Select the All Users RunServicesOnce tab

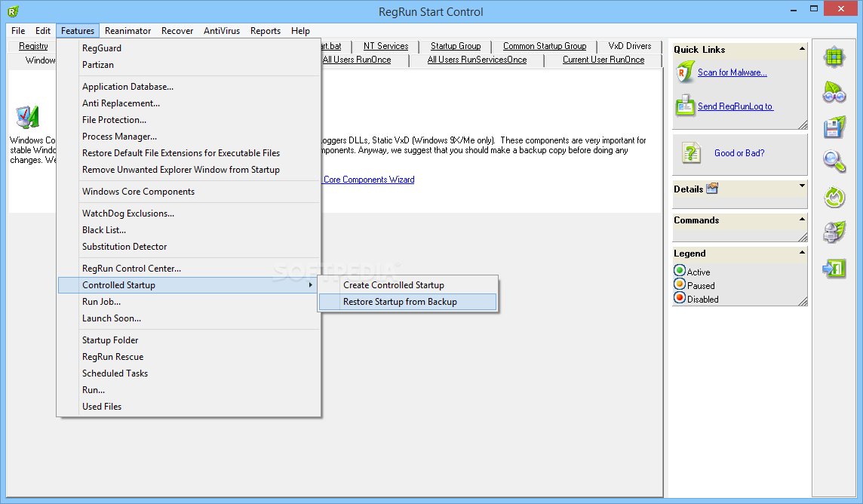(x=477, y=60)
